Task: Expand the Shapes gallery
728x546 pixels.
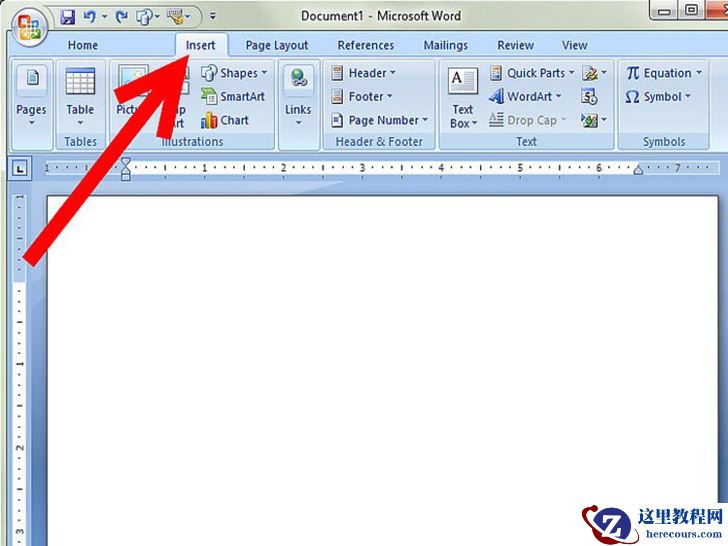Action: pos(234,73)
